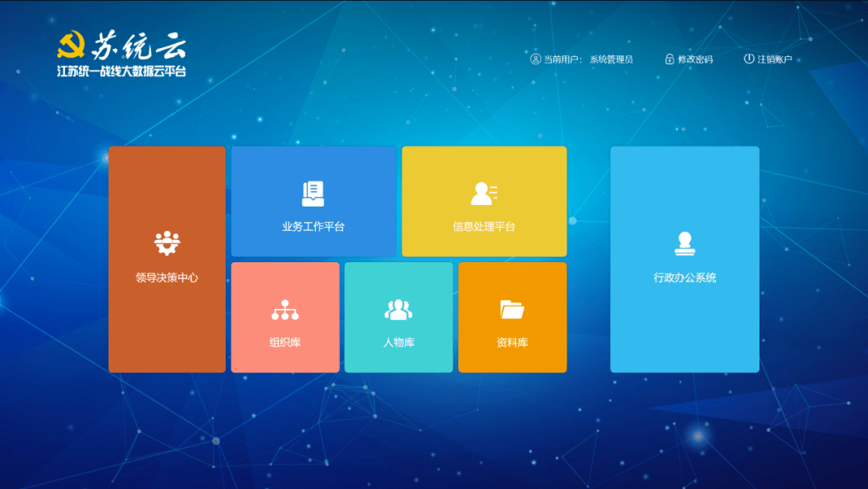This screenshot has width=868, height=489.
Task: Open the 行政办公系统 tile label
Action: click(x=684, y=277)
